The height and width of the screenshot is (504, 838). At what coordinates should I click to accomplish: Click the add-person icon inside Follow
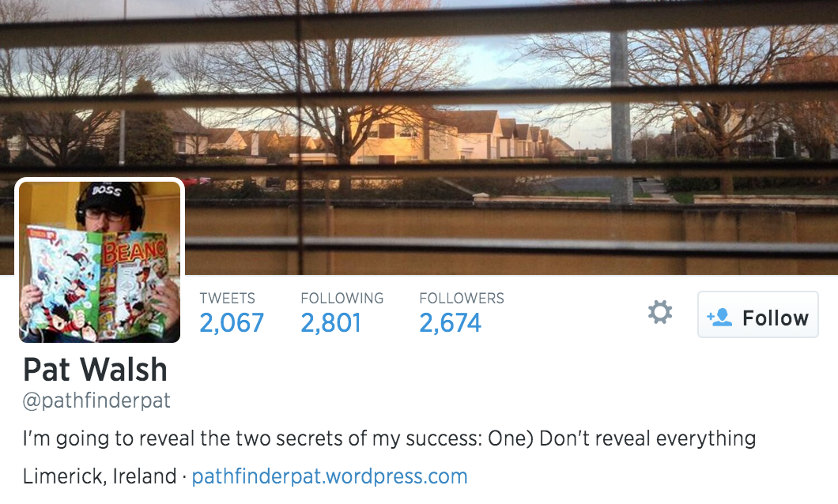coord(719,317)
